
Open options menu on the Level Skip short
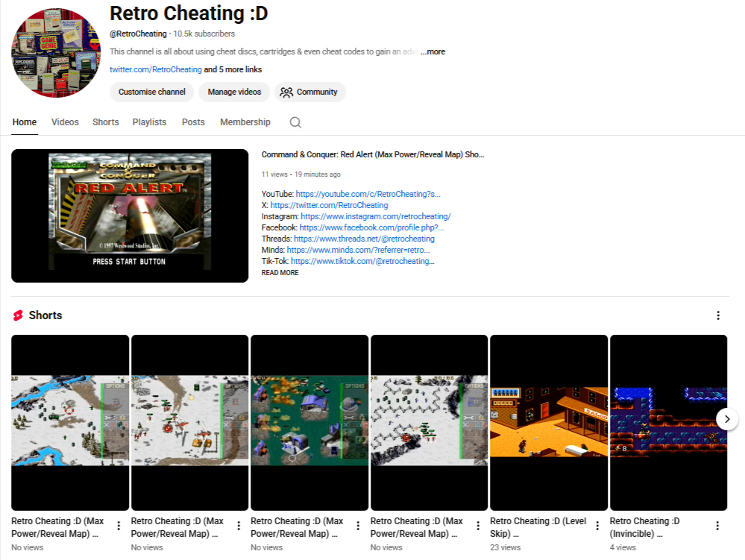pos(598,526)
